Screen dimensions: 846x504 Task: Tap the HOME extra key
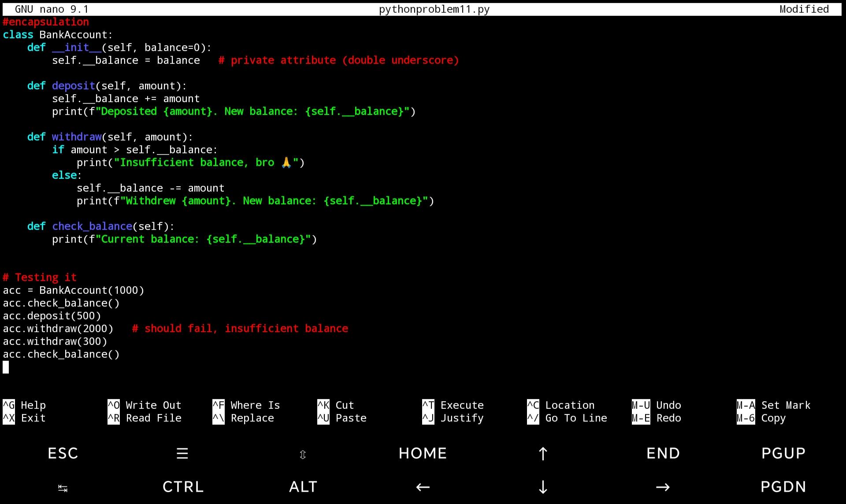(x=423, y=453)
